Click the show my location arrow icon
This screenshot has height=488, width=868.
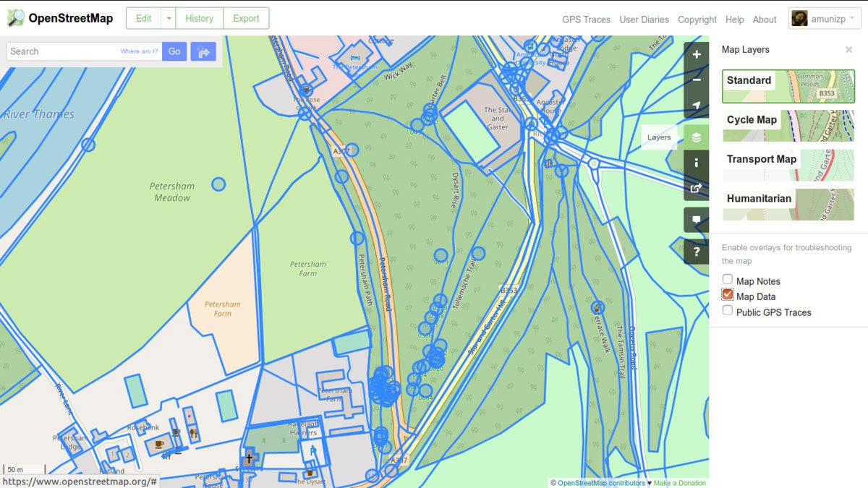pyautogui.click(x=697, y=106)
